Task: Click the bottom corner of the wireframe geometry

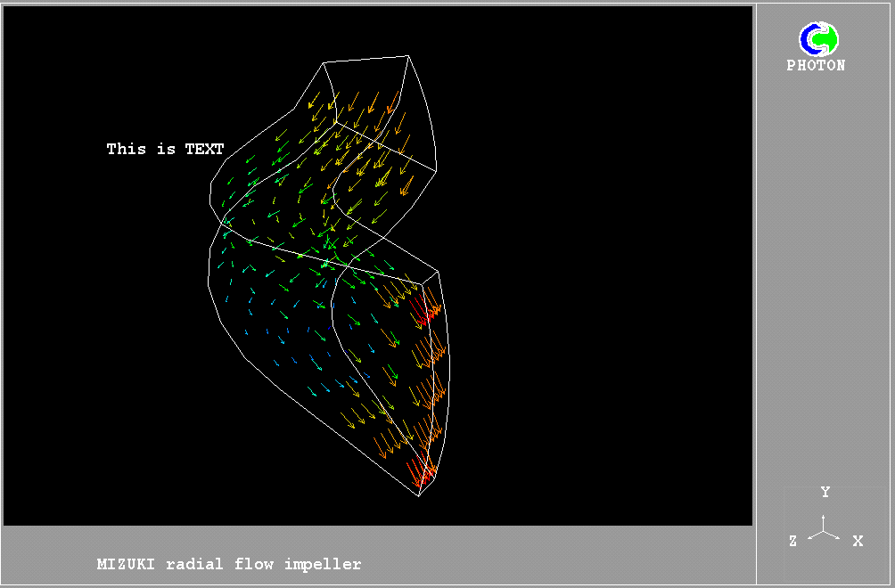Action: pos(419,494)
